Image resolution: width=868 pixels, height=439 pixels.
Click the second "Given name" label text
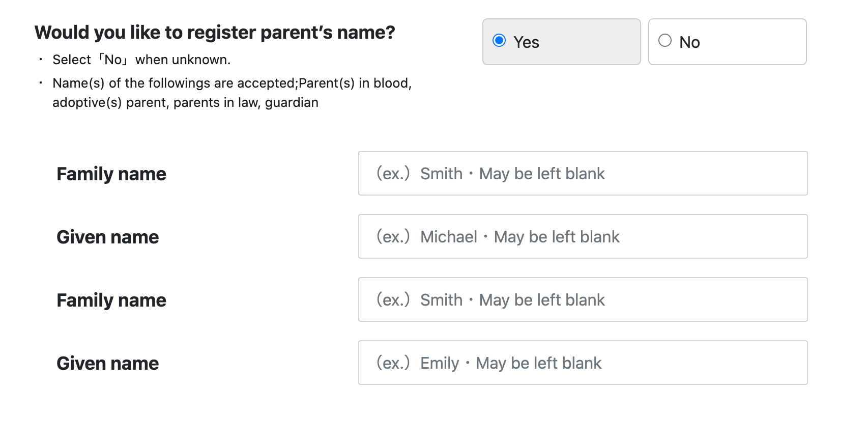107,363
